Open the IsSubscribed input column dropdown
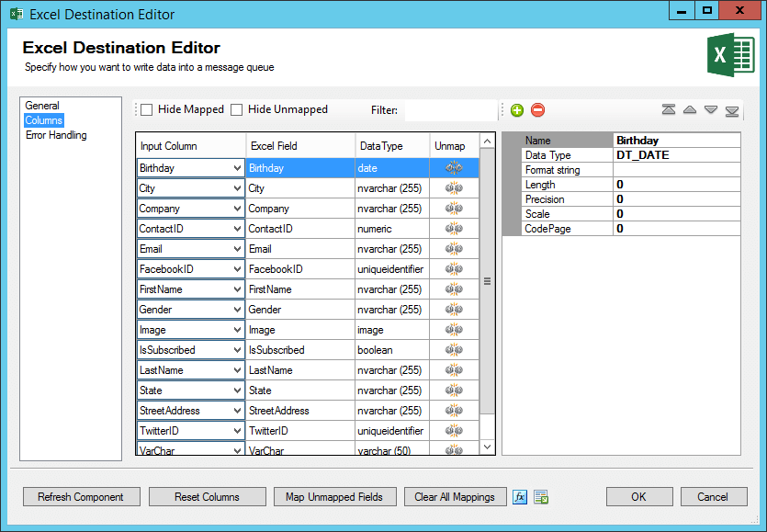 click(237, 350)
